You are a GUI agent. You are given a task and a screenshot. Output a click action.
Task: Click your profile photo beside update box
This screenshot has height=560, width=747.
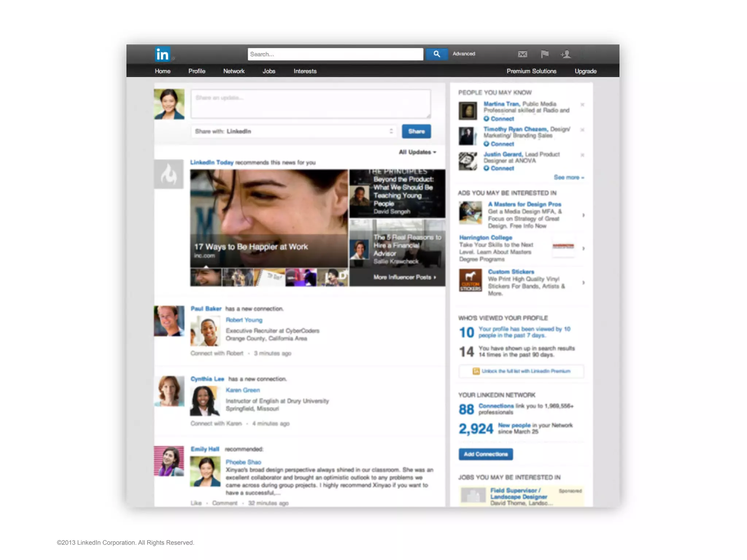(169, 104)
